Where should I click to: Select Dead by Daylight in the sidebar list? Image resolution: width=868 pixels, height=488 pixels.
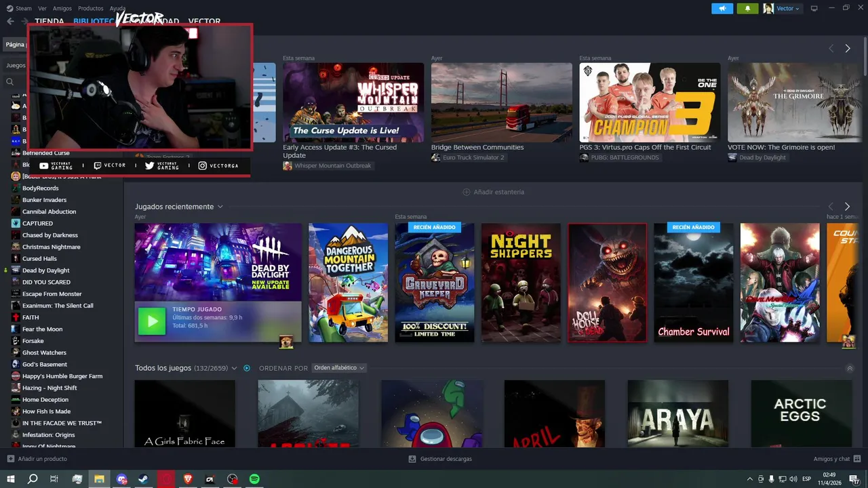click(45, 270)
